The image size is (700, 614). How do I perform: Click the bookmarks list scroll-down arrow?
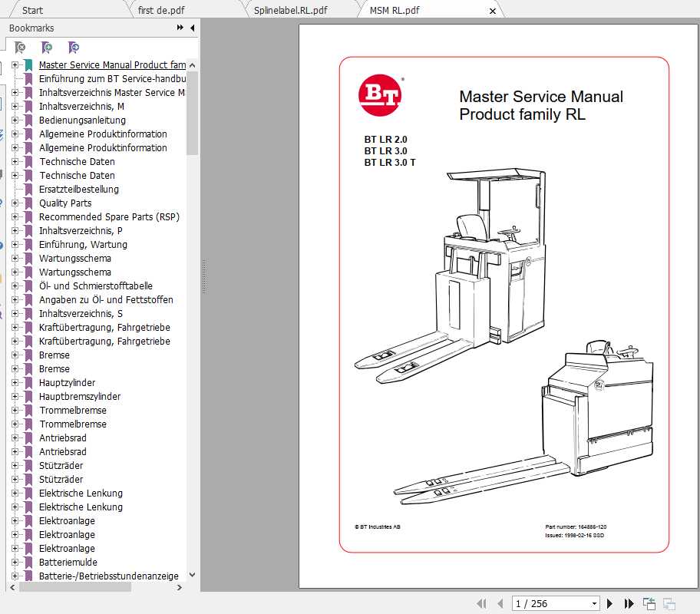point(193,575)
